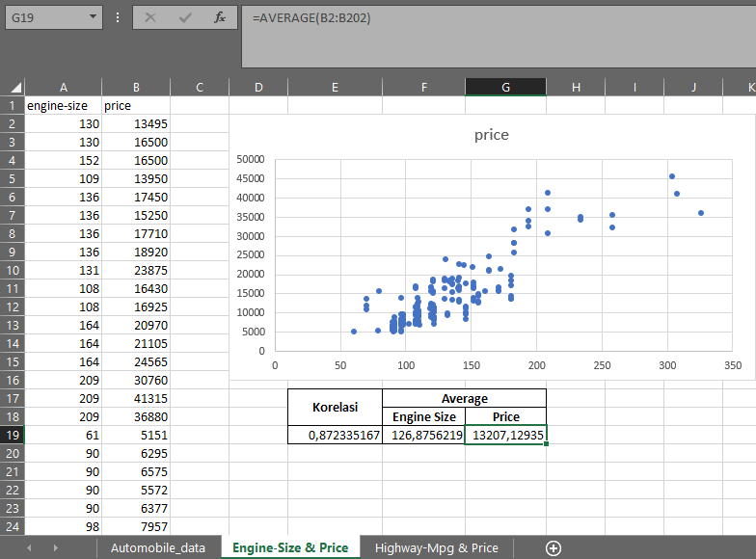Select cell with price 20970
Viewport: 756px width, 559px height.
[x=136, y=326]
